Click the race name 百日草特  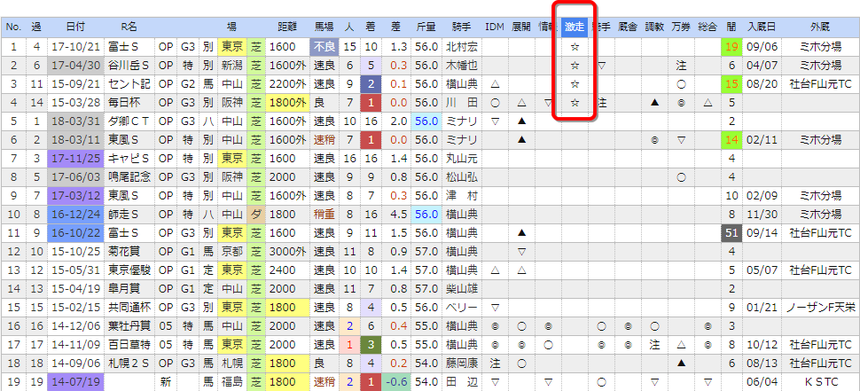coord(129,344)
